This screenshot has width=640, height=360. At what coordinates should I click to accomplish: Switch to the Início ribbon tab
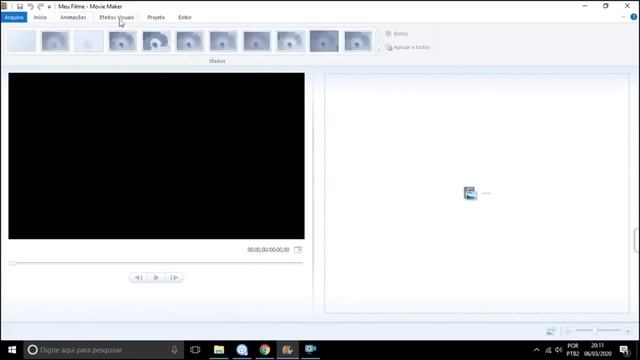[x=40, y=17]
